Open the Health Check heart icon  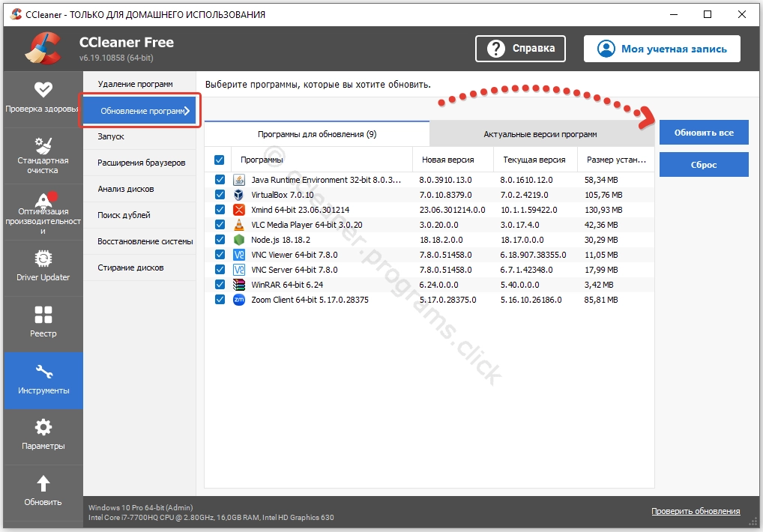click(x=43, y=89)
